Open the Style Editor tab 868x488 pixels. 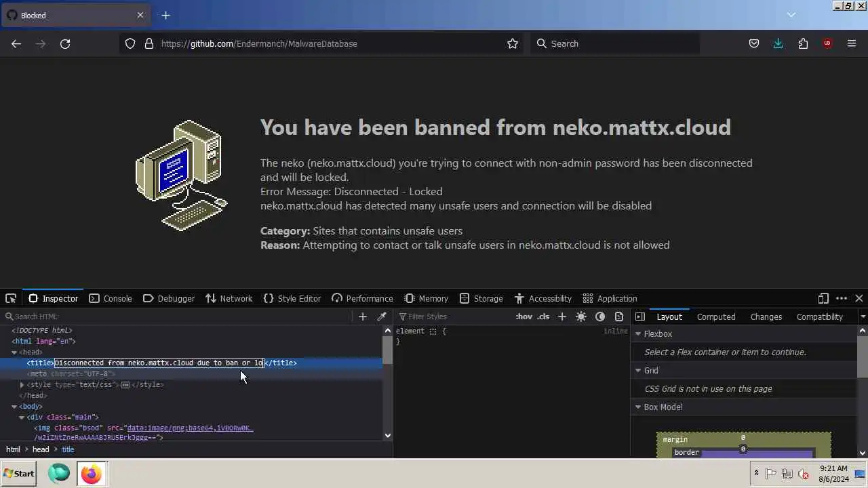point(292,298)
